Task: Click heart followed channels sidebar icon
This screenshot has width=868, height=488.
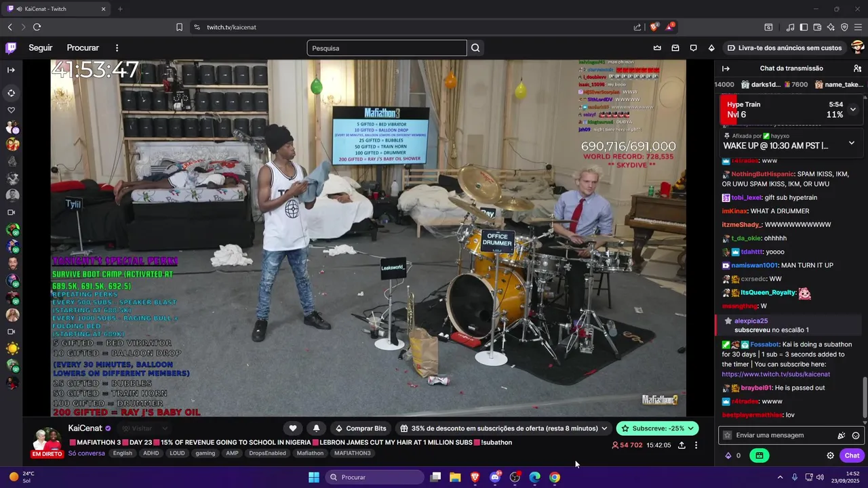Action: pos(11,110)
